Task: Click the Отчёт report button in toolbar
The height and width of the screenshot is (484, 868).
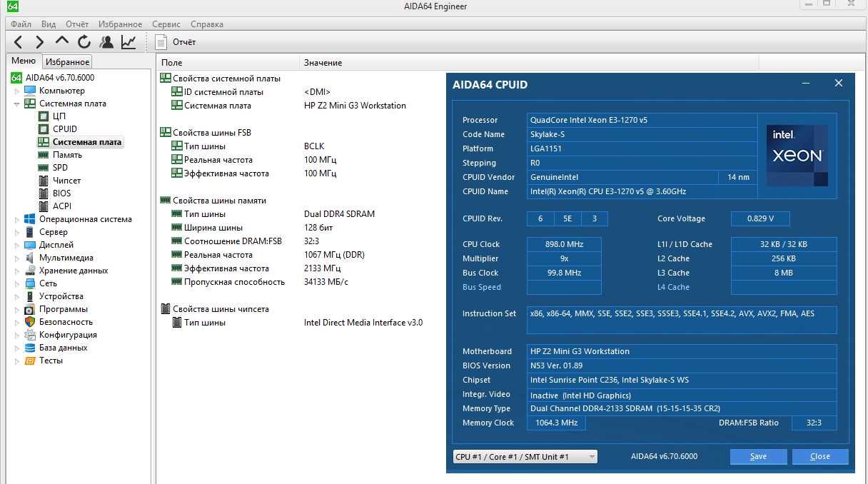Action: point(176,42)
